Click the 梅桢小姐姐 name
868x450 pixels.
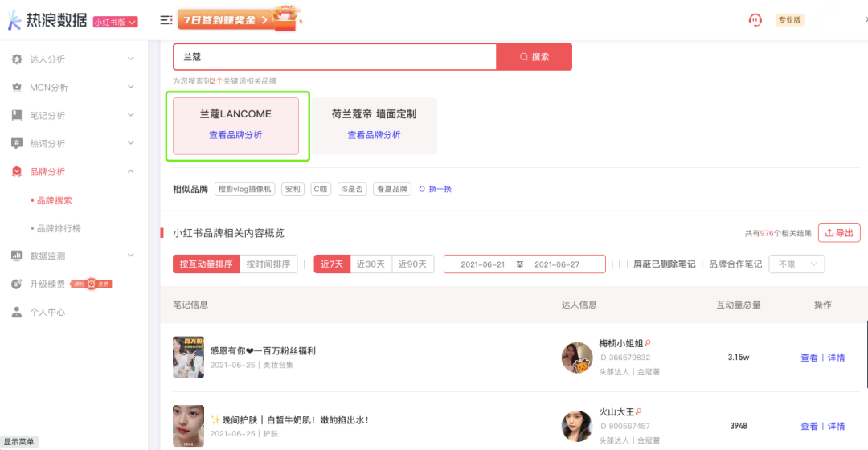[620, 343]
